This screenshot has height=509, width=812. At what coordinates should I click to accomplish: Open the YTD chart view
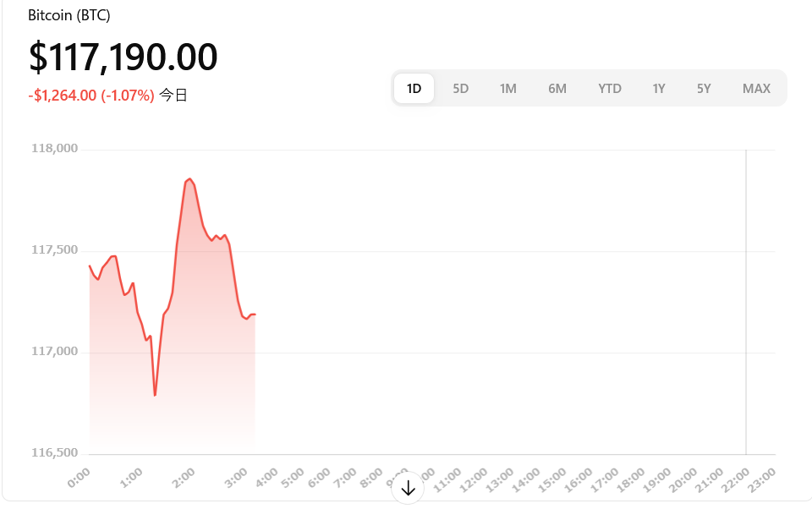tap(610, 89)
